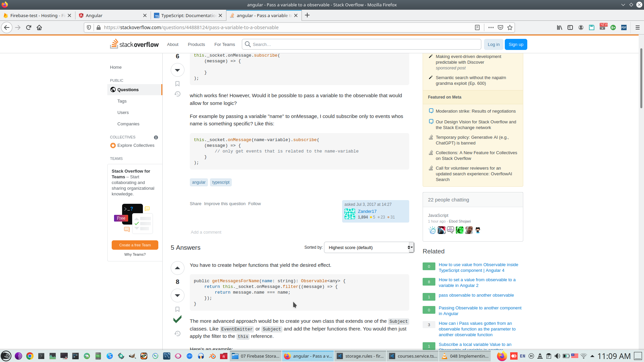Click the Firefox reload page button

coord(29,27)
